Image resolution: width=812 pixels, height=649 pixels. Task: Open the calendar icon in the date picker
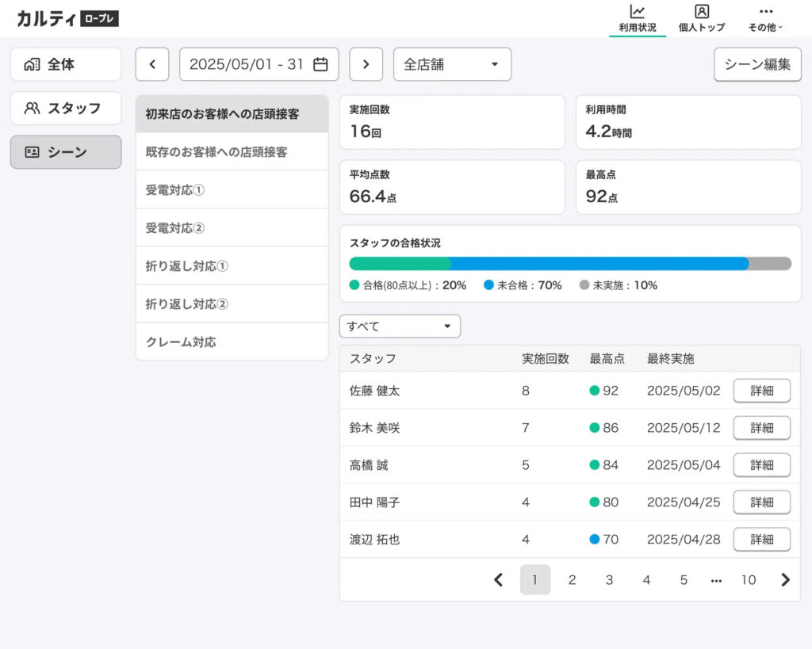pos(320,64)
